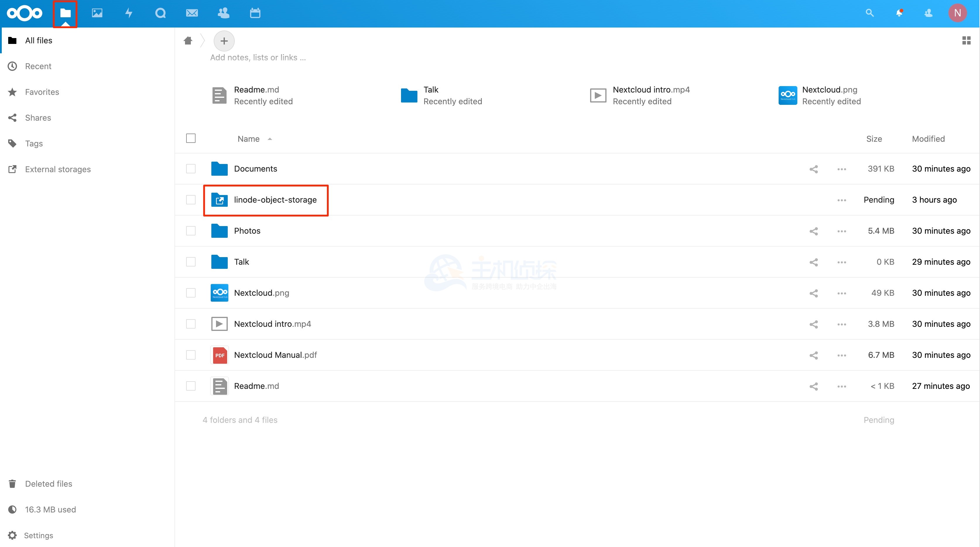This screenshot has width=980, height=547.
Task: Open the Calendar app icon
Action: click(x=255, y=13)
